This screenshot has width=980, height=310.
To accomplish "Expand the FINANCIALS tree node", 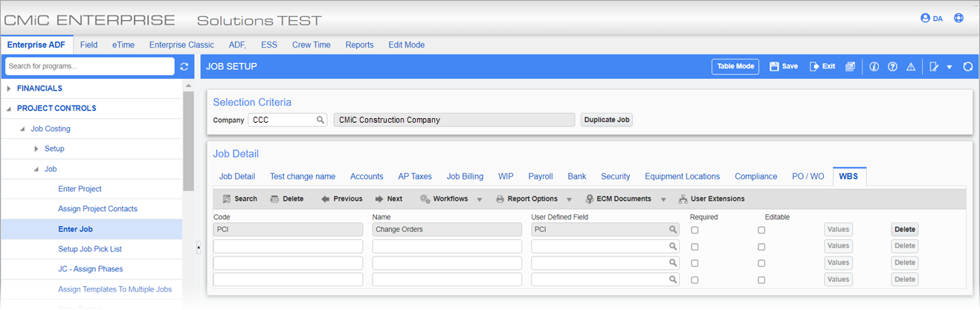I will pyautogui.click(x=9, y=88).
